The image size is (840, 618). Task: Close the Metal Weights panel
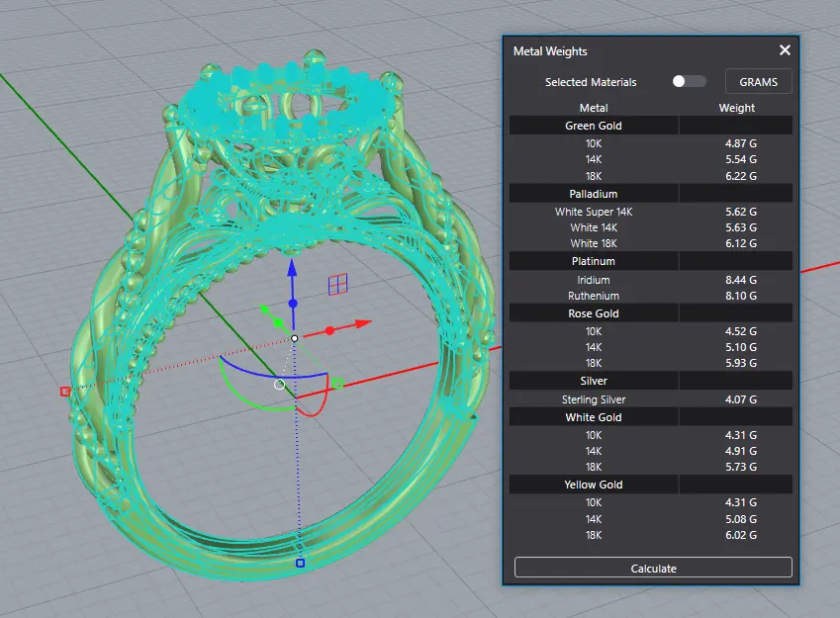pyautogui.click(x=785, y=50)
